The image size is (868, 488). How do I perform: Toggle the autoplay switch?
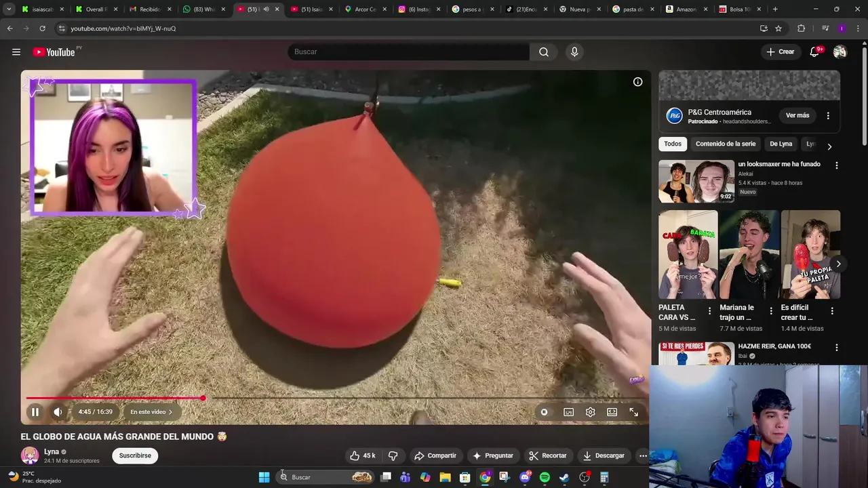[x=544, y=412]
